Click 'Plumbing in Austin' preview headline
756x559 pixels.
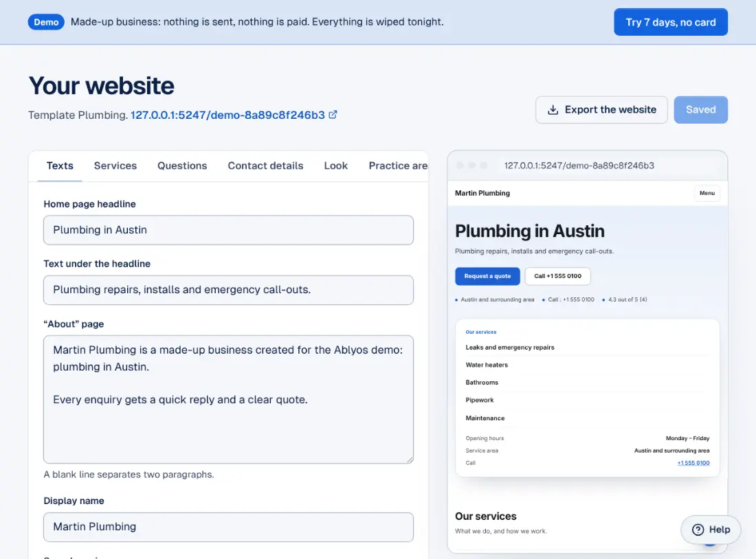point(529,231)
